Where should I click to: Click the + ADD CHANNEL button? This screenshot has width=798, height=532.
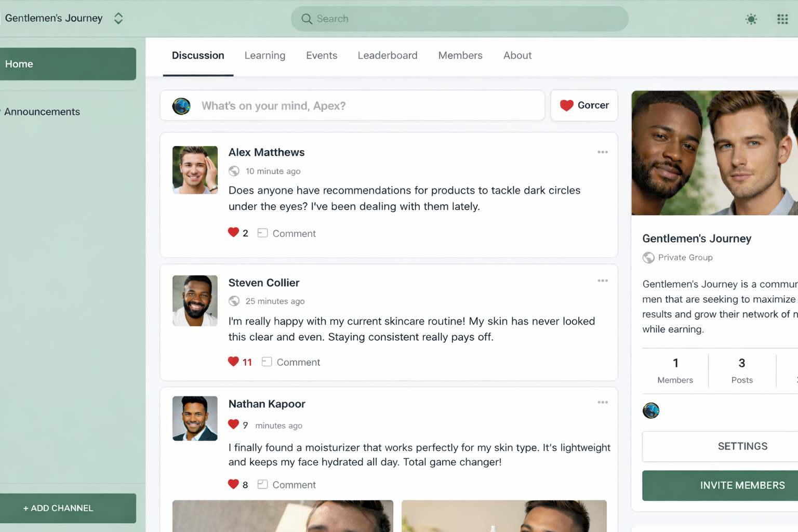click(x=68, y=508)
